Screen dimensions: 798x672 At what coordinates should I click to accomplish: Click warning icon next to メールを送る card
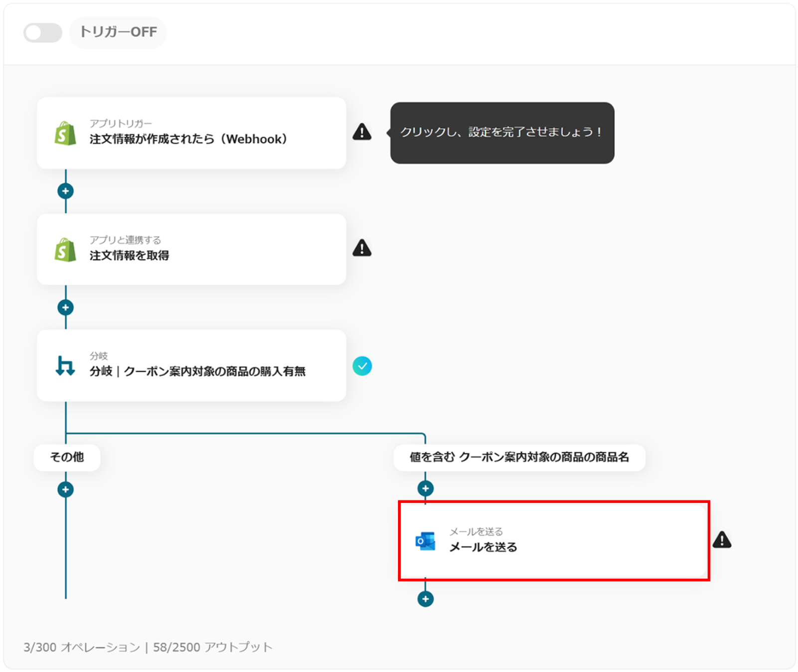pyautogui.click(x=722, y=540)
